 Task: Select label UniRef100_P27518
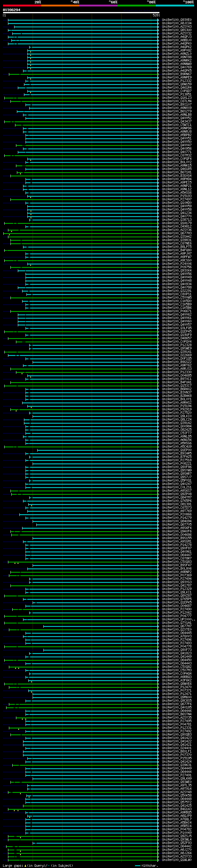pos(177,460)
